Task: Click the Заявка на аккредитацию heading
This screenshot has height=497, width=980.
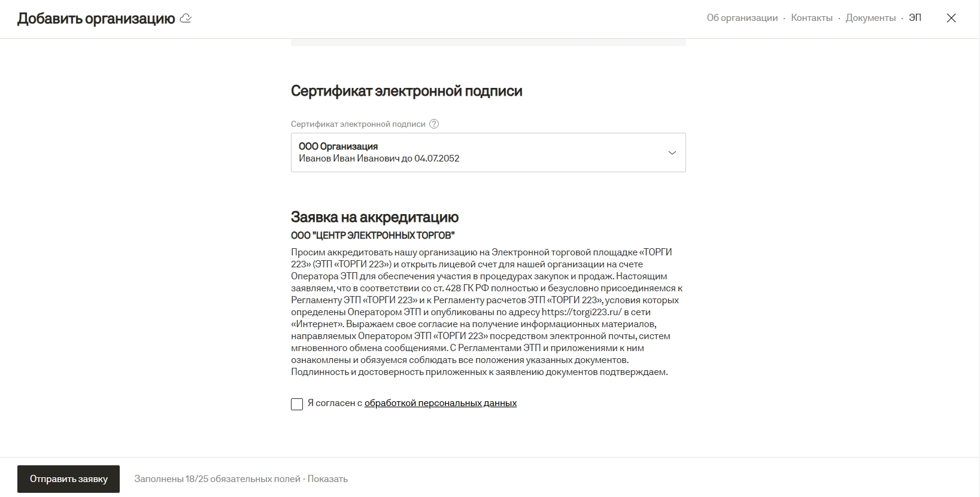Action: pos(375,217)
